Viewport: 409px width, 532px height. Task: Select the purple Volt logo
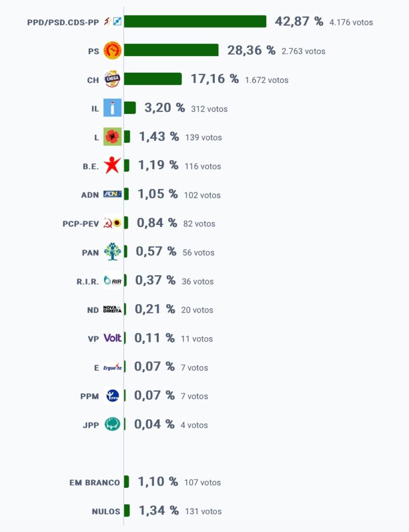click(x=113, y=338)
